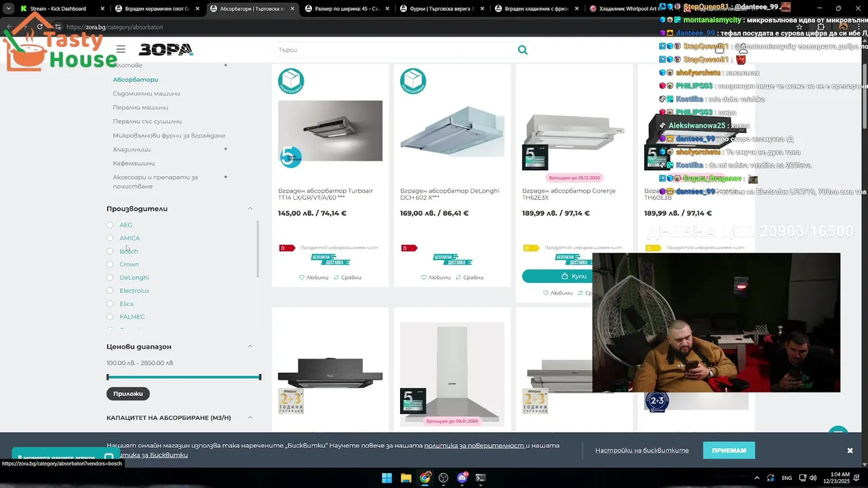Click the teal box badge on the DeLonghi card

coord(413,81)
